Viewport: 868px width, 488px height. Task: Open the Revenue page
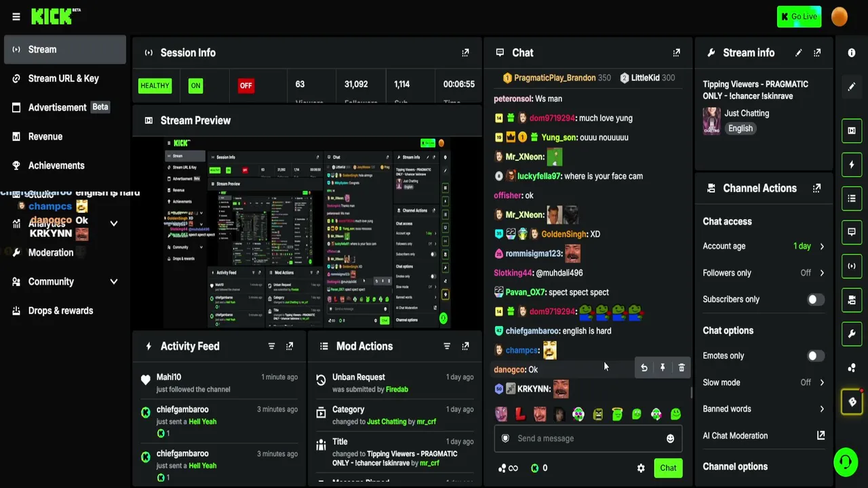pyautogui.click(x=65, y=137)
